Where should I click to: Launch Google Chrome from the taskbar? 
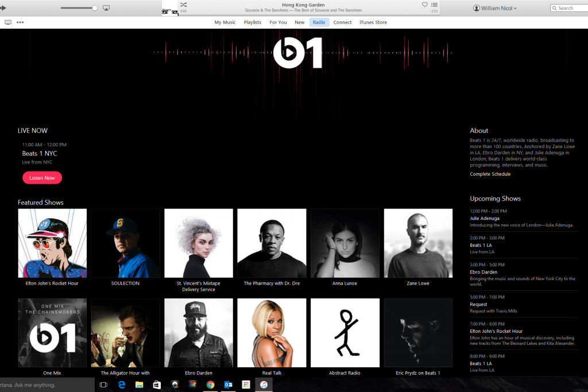(x=210, y=385)
